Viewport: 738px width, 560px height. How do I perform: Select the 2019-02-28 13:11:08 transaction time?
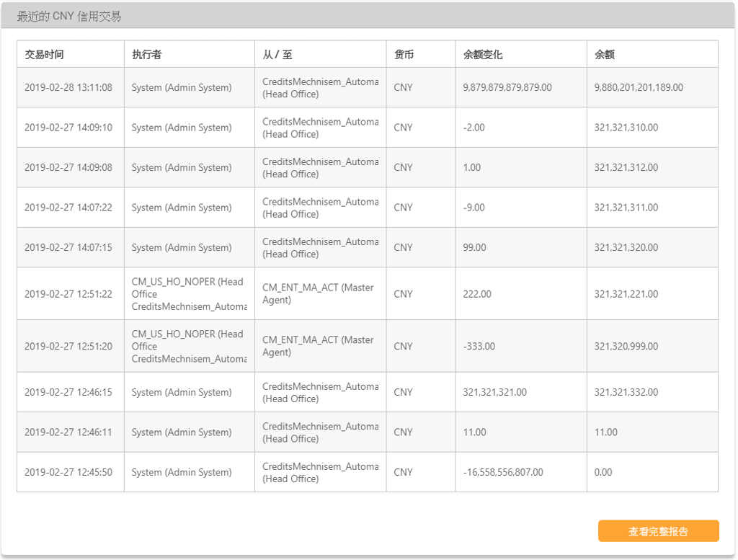(x=68, y=88)
